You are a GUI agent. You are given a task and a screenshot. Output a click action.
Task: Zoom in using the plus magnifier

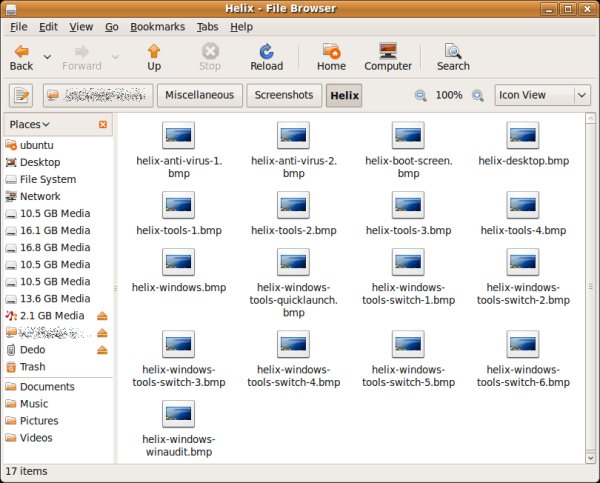click(x=478, y=95)
